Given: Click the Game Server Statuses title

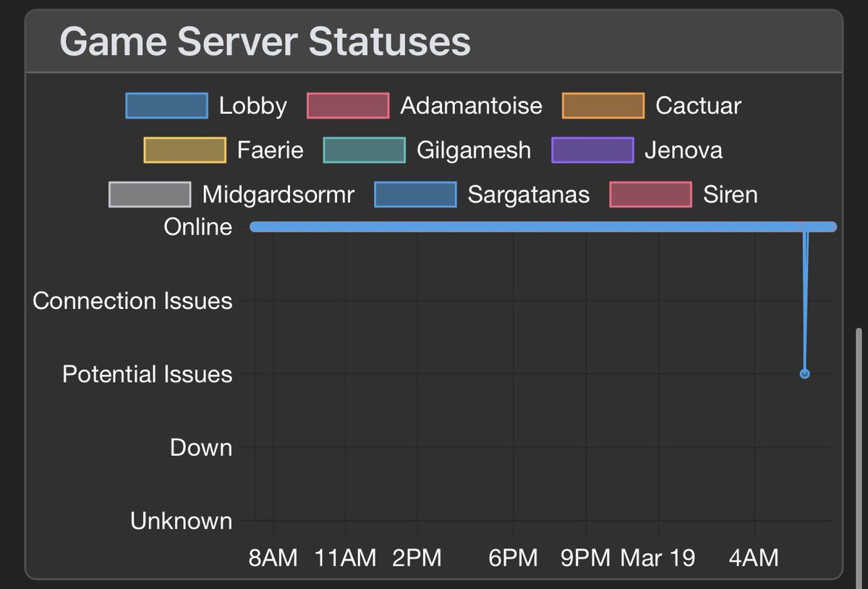Looking at the screenshot, I should (x=265, y=41).
